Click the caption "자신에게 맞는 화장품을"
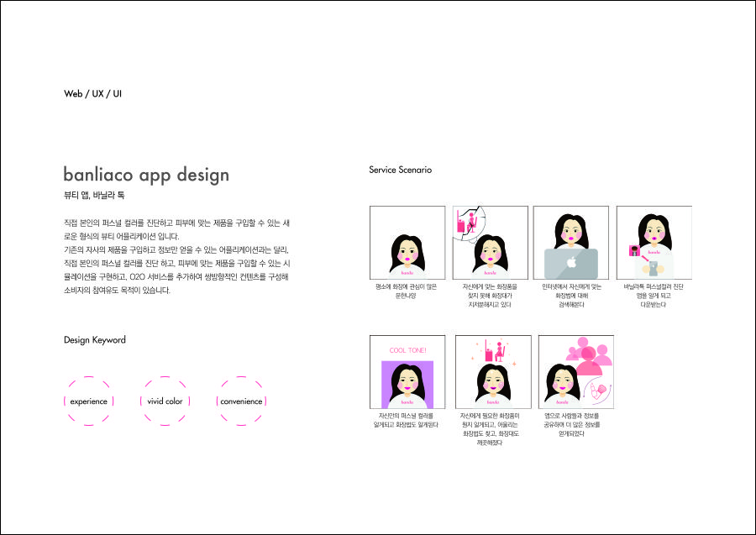756x535 pixels. (490, 286)
